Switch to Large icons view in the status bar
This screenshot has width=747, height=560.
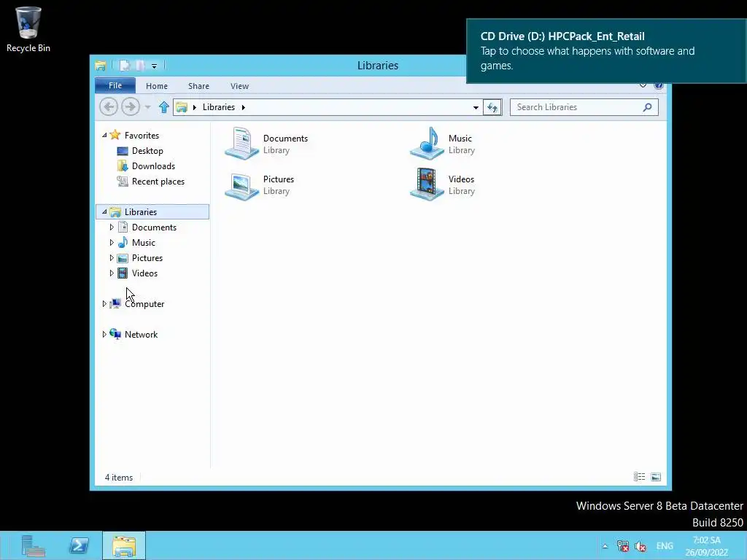pyautogui.click(x=656, y=477)
